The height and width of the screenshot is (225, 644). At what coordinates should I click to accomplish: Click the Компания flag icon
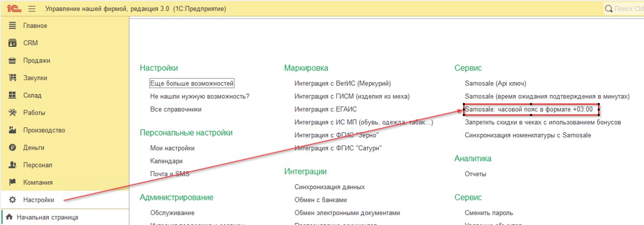click(x=13, y=182)
